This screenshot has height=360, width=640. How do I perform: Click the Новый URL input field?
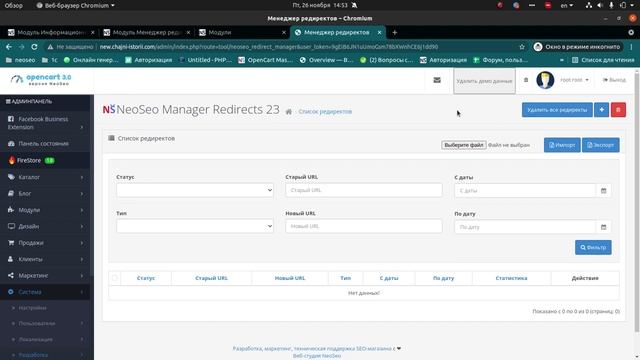click(364, 226)
